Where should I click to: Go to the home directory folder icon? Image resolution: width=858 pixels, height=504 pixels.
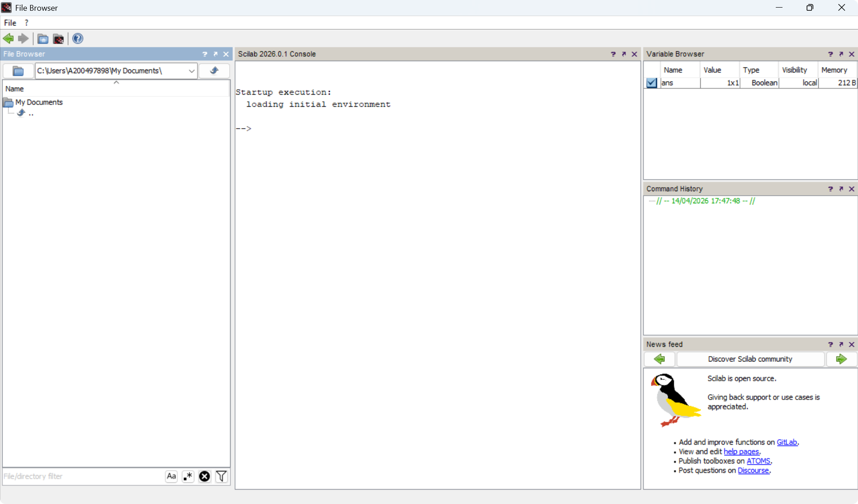point(43,38)
